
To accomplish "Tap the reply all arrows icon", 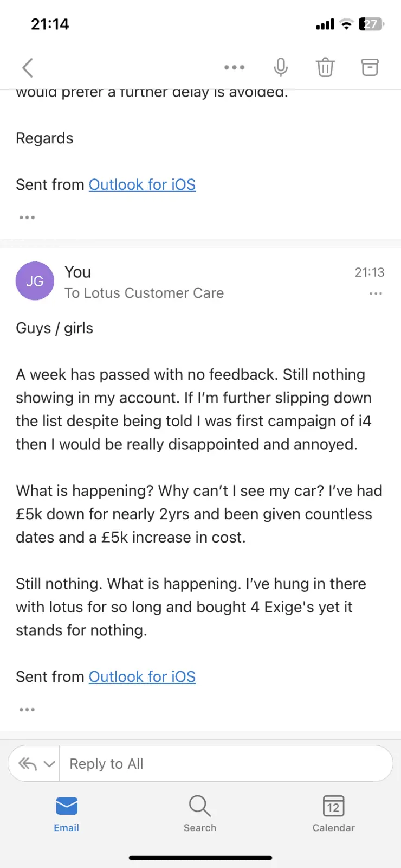I will (28, 764).
